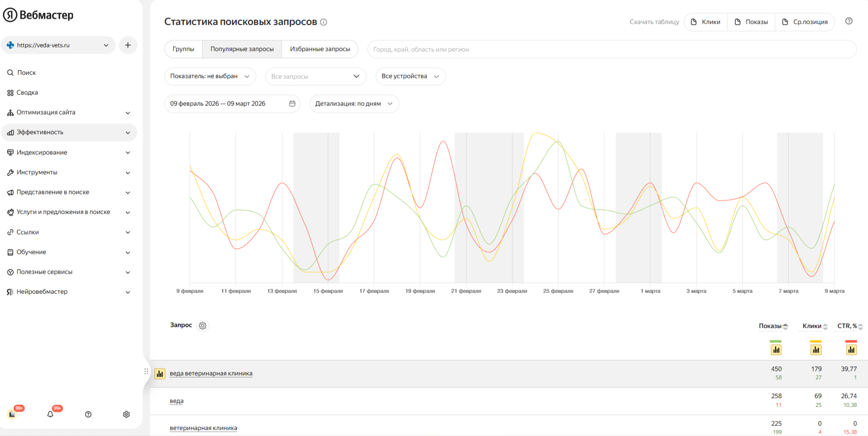
Task: Click the help icon at top right
Action: 849,21
